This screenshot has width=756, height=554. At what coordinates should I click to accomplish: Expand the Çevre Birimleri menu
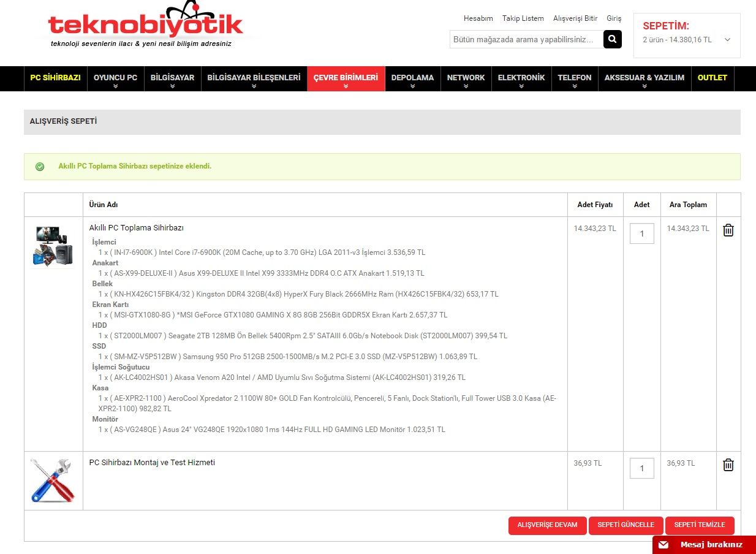point(346,78)
